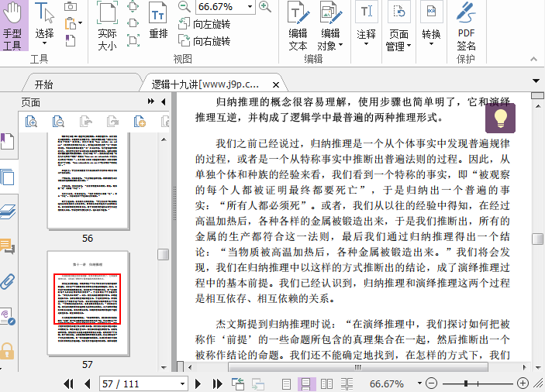Click the document horizontal scrollbar
The image size is (545, 392).
[358, 367]
